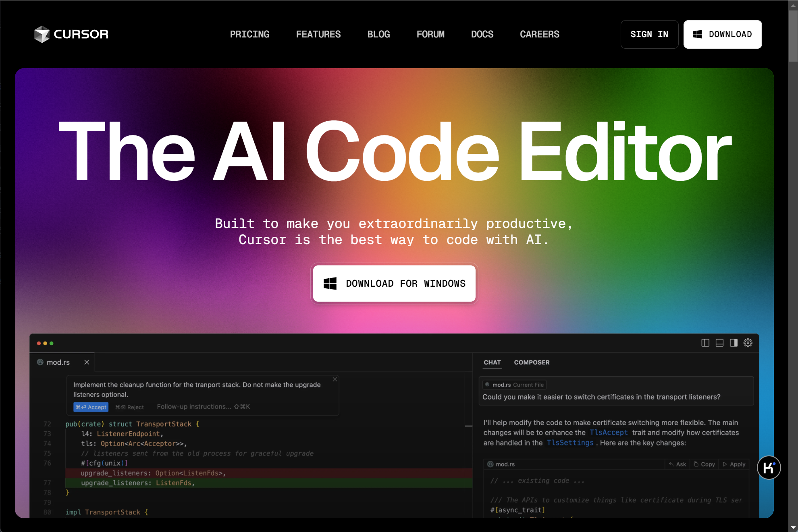Click the red window dot
798x532 pixels.
click(x=39, y=343)
